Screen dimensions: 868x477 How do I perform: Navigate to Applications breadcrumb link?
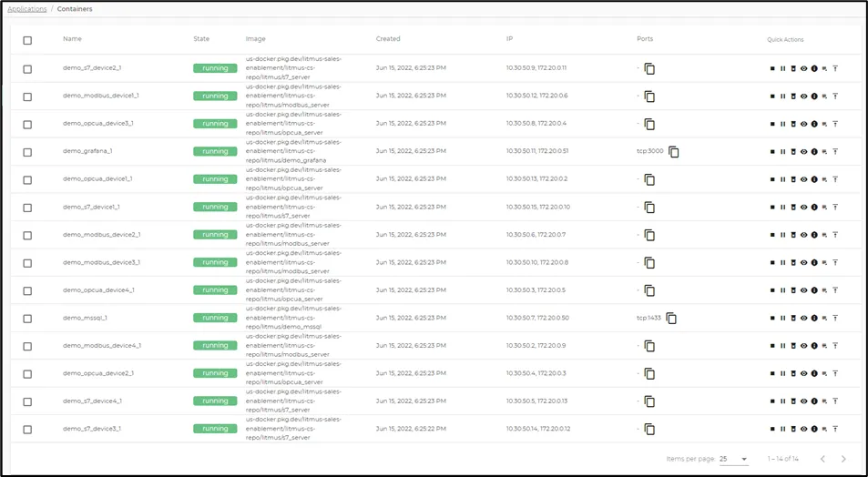[x=27, y=9]
